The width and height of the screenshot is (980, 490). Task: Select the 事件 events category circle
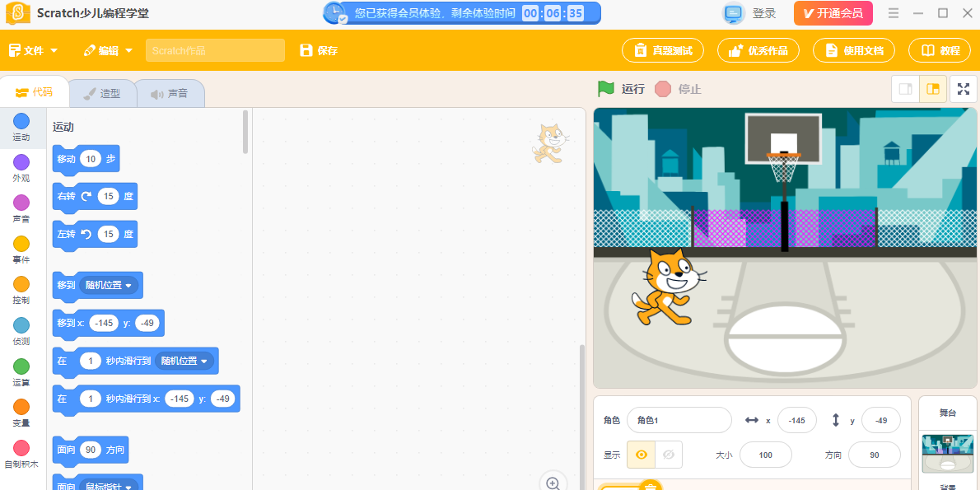pos(21,244)
